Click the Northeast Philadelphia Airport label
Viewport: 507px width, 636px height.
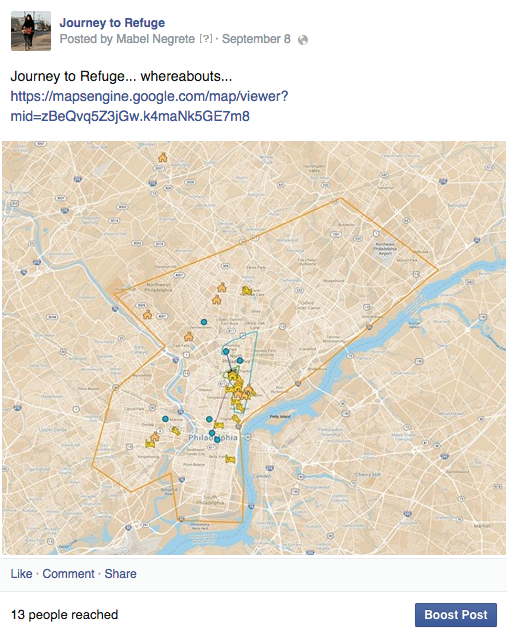coord(385,248)
